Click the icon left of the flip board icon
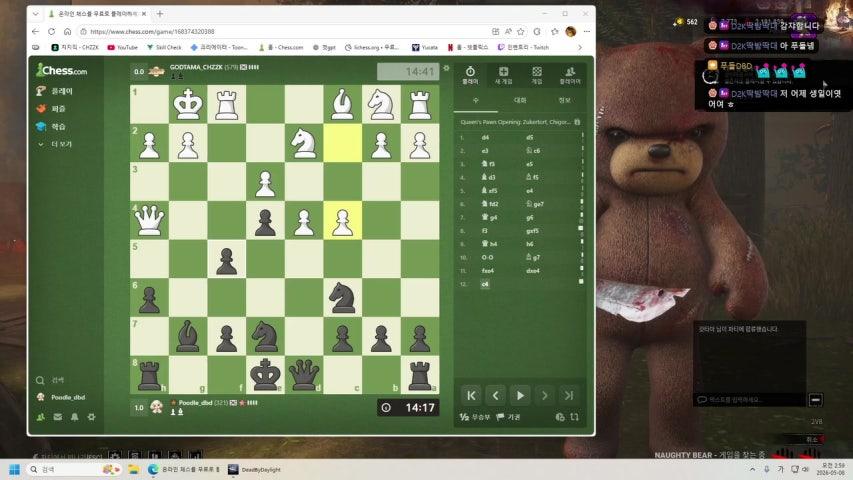 click(x=560, y=417)
